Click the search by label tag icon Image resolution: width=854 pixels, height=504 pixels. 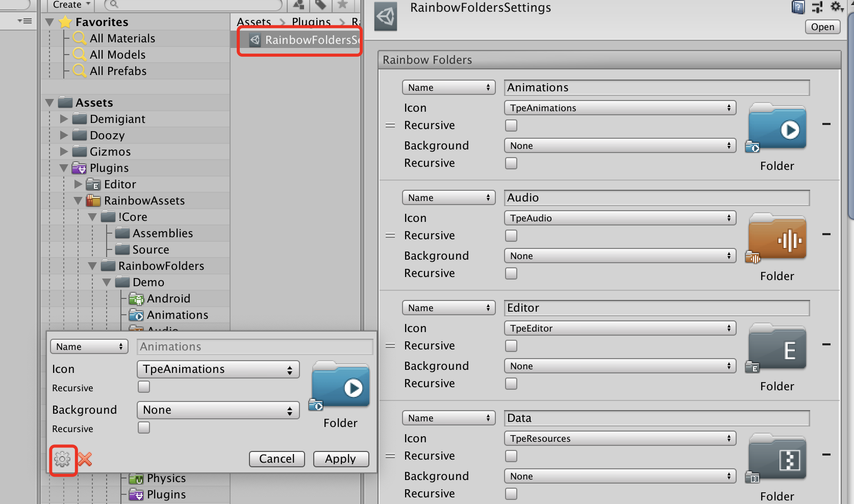click(x=320, y=5)
